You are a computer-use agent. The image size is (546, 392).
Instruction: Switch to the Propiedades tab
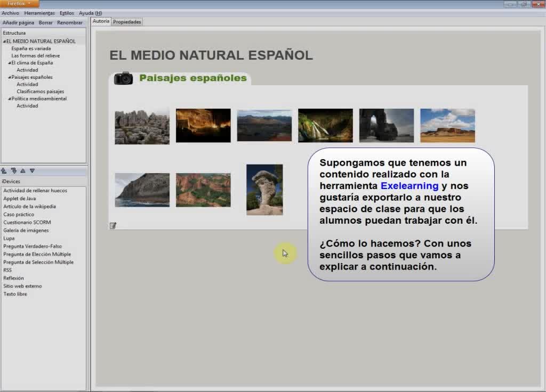[x=127, y=22]
